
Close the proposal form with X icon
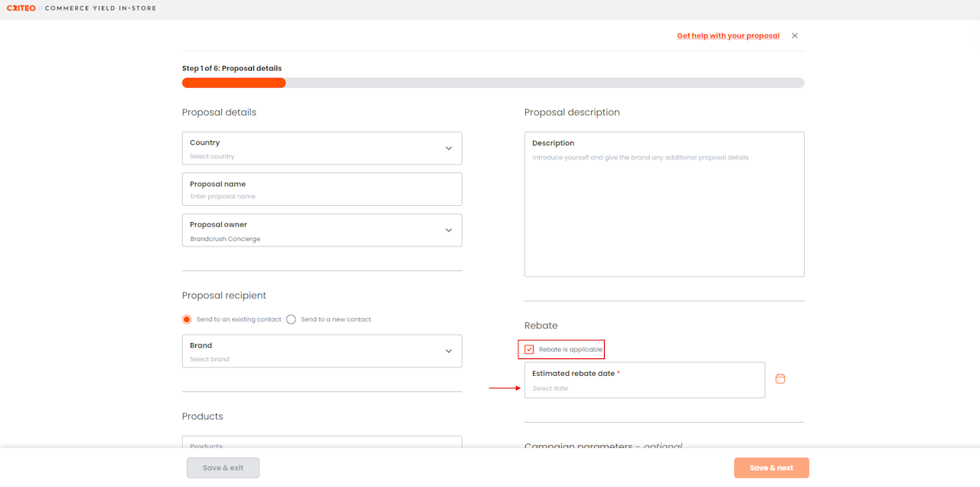795,36
